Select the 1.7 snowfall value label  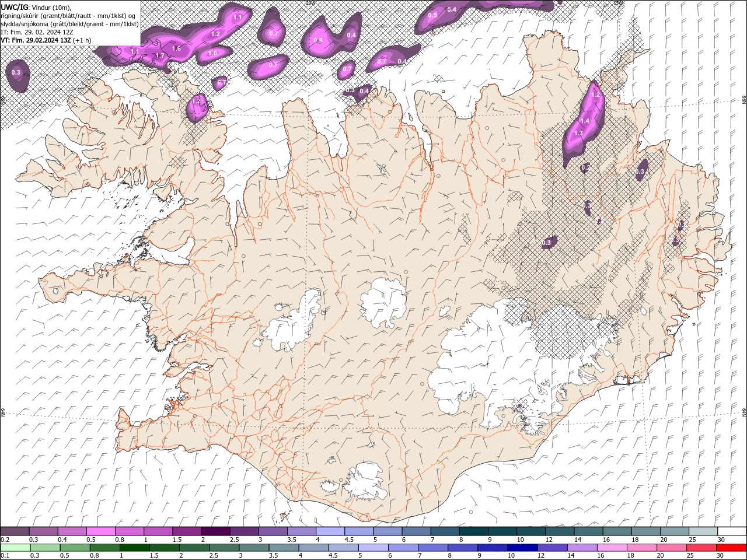(x=160, y=56)
